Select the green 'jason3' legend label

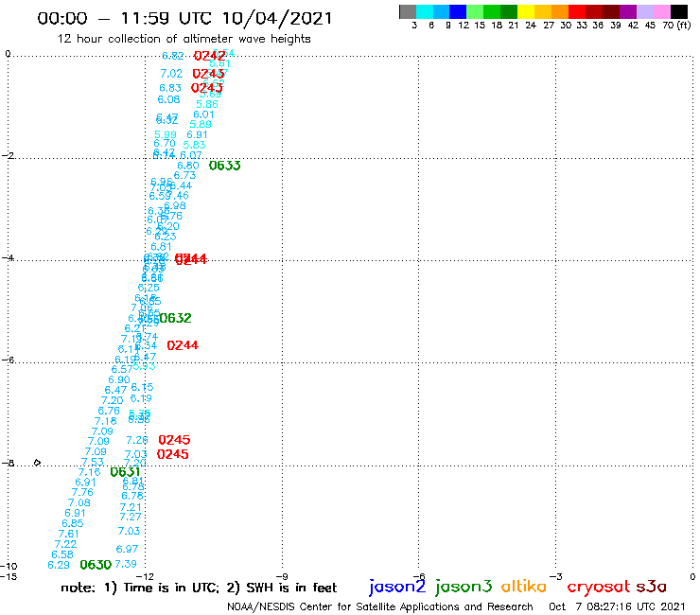pyautogui.click(x=464, y=587)
